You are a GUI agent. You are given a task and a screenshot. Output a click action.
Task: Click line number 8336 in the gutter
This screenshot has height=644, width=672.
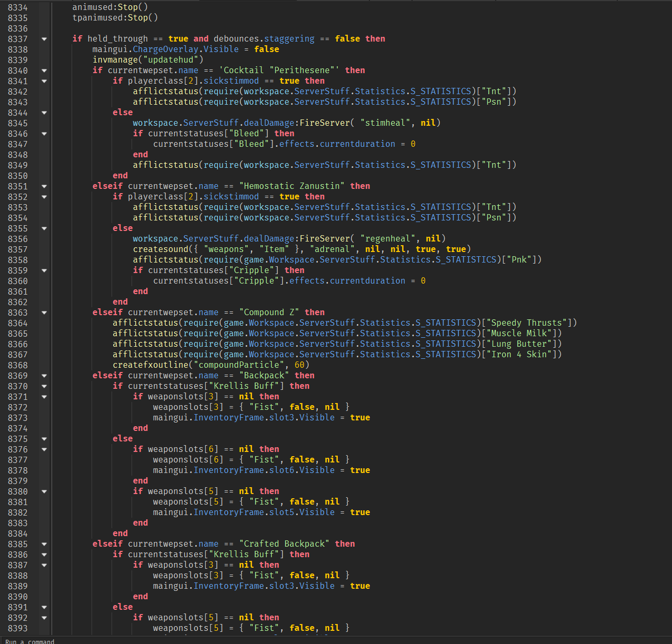pos(18,28)
